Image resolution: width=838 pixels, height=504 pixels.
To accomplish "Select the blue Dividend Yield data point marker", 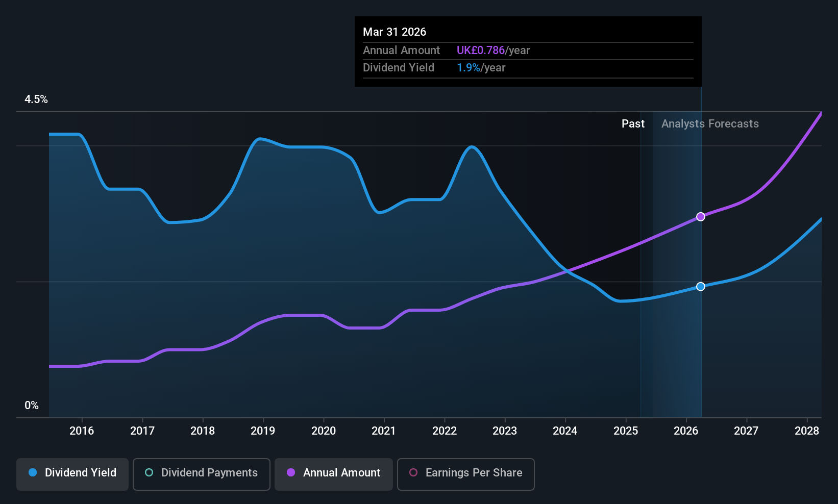I will [701, 287].
